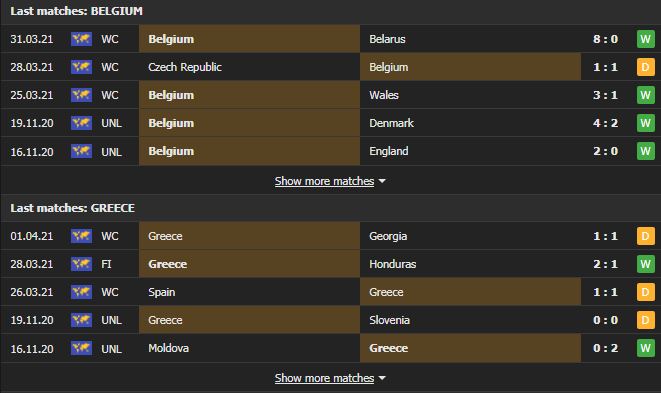Click the green W badge for Belgium vs Wales
661x393 pixels.
pos(645,95)
